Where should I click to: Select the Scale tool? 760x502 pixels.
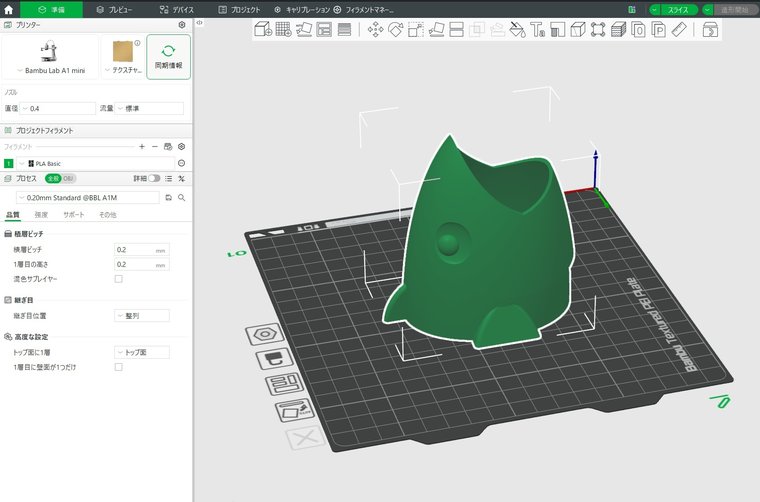tap(416, 30)
